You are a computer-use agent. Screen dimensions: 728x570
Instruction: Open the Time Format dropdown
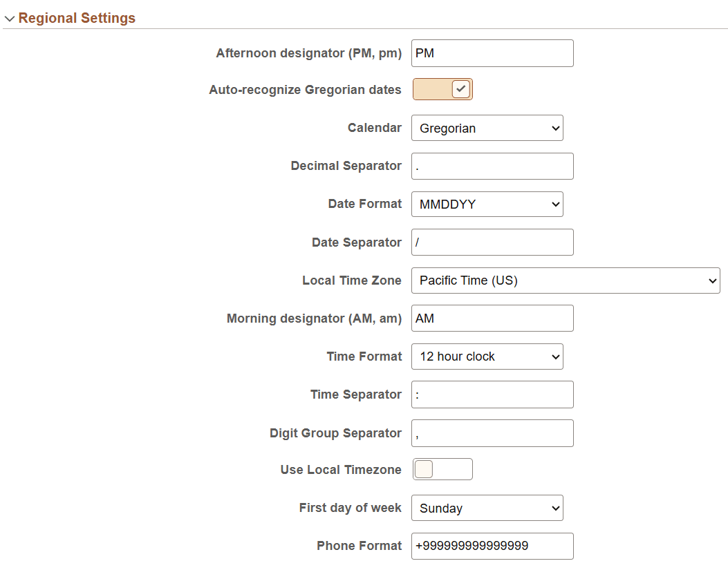[487, 357]
